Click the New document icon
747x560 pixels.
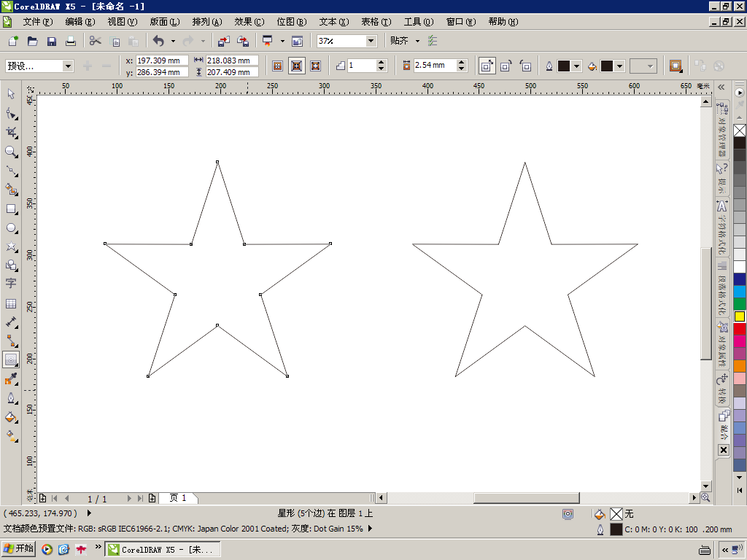coord(13,41)
